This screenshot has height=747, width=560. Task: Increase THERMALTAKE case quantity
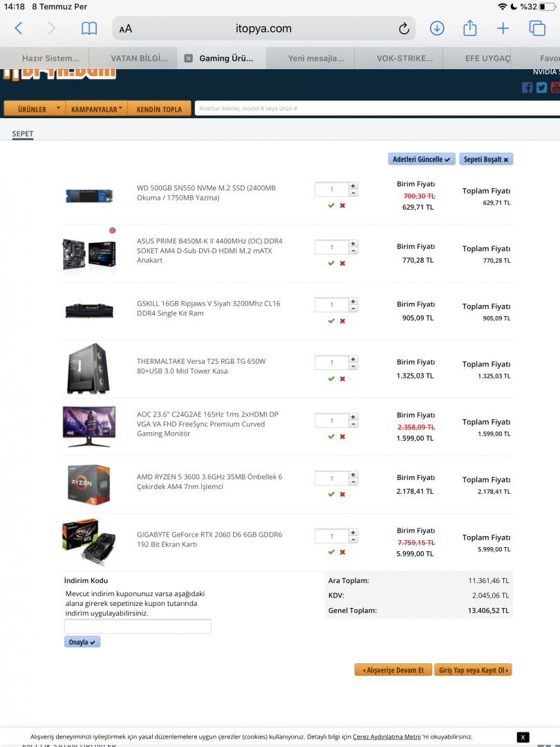353,359
